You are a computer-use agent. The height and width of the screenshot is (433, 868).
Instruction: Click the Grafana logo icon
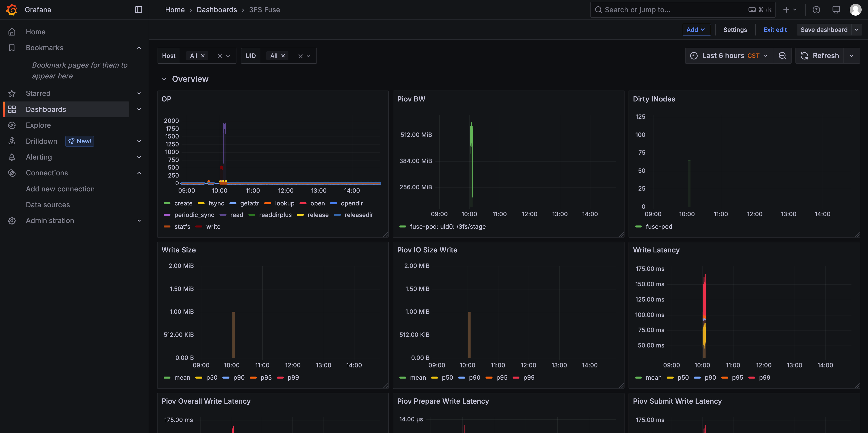12,9
